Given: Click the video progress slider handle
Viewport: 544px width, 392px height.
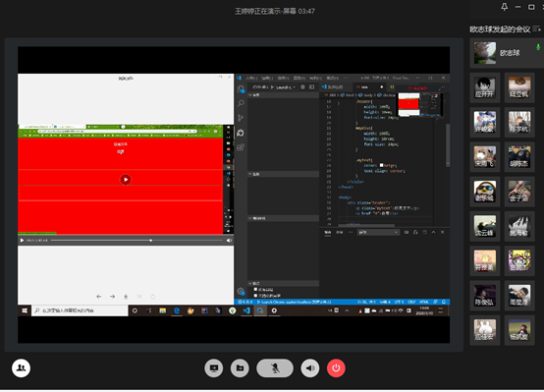Looking at the screenshot, I should pyautogui.click(x=151, y=241).
